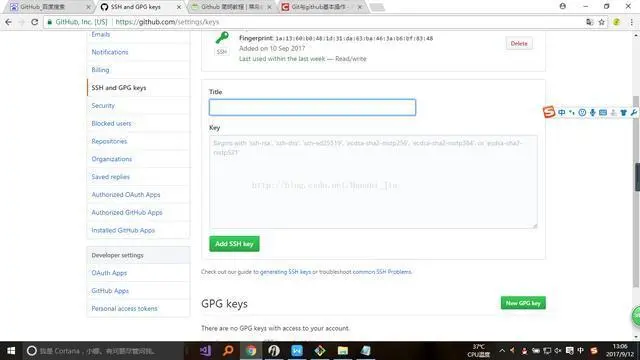This screenshot has width=640, height=360.
Task: Click the green secure padlock icon
Action: (x=50, y=22)
